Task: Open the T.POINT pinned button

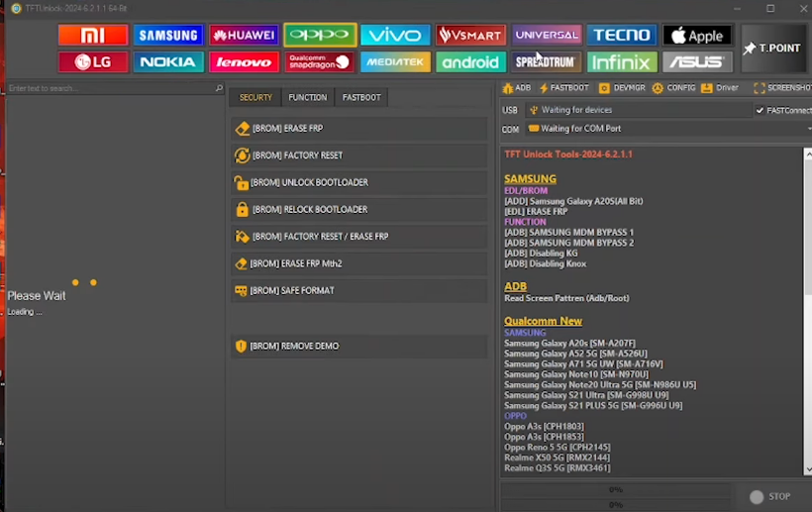Action: point(773,49)
